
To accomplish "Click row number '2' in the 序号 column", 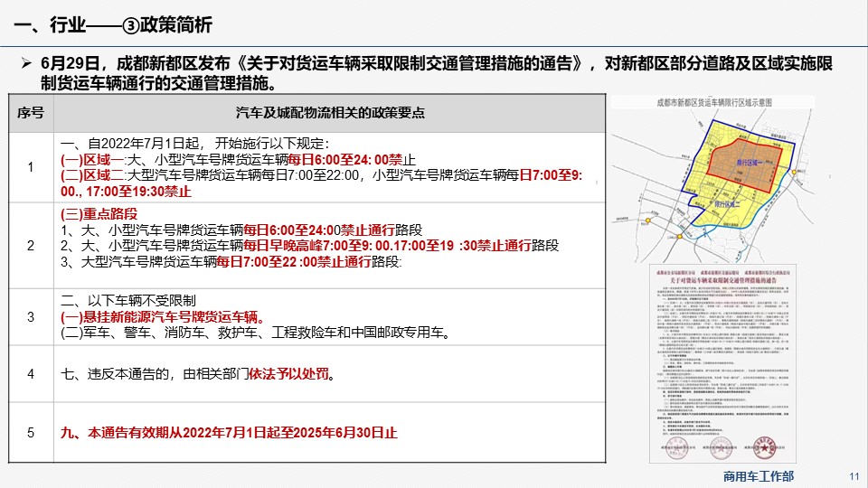I will 31,246.
